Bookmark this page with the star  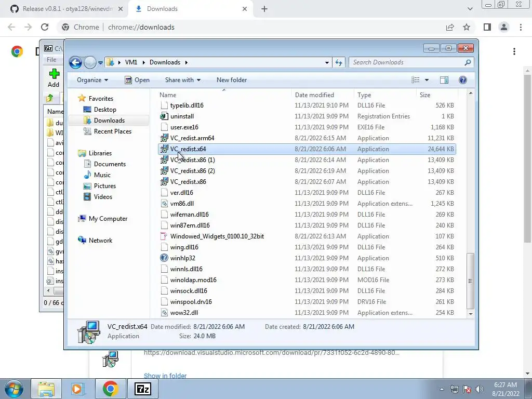point(467,27)
